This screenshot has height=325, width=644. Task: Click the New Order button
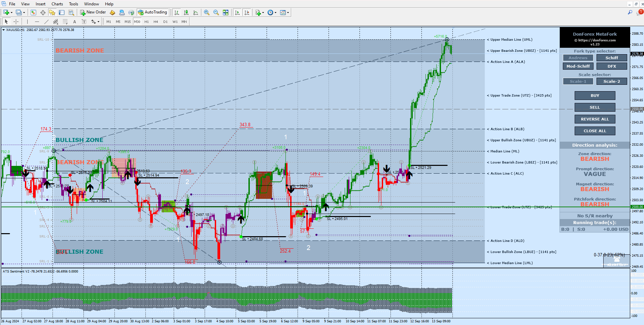point(93,12)
